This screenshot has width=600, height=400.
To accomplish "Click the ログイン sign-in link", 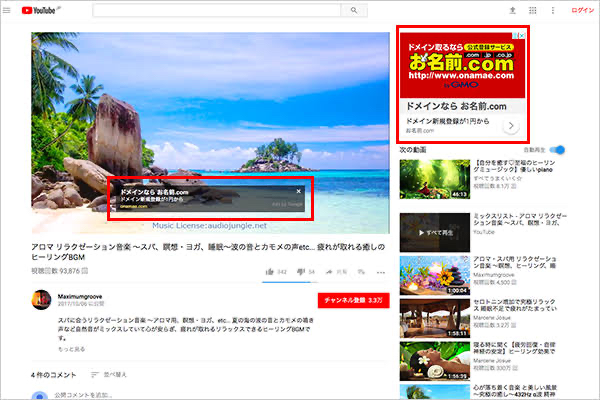I will (582, 10).
